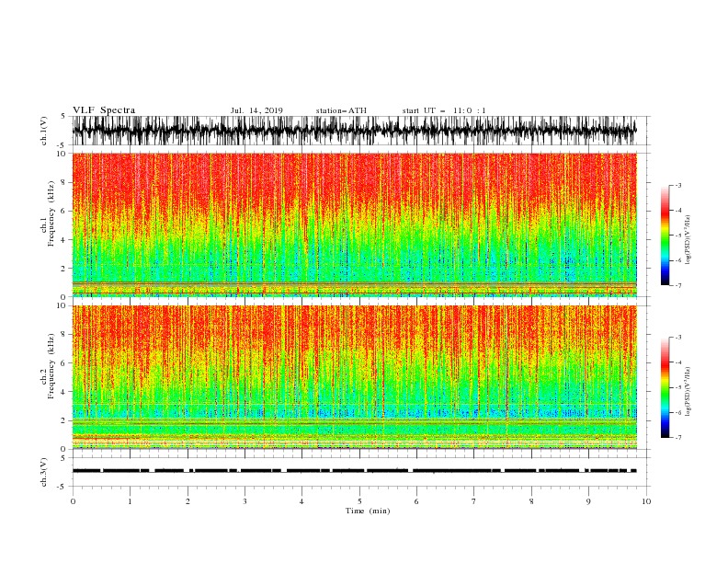
Task: Click the "8" kHz tick on ch.2 frequency axis
Action: pos(63,335)
